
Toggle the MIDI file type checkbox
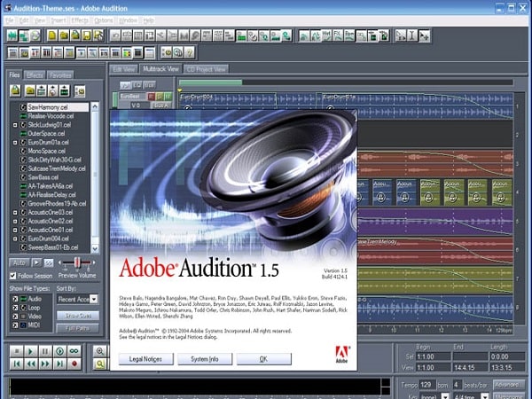(x=15, y=325)
